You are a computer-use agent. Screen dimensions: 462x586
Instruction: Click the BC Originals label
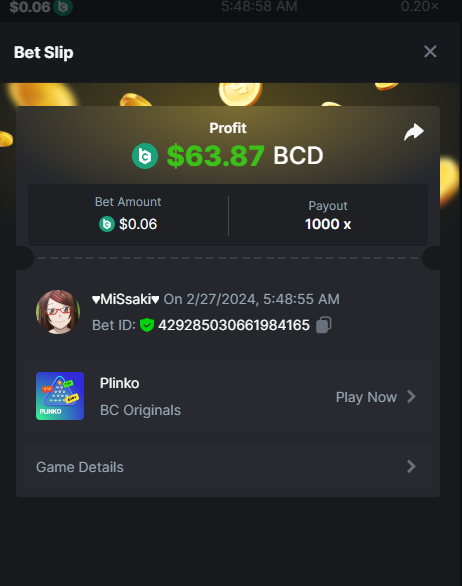click(141, 410)
